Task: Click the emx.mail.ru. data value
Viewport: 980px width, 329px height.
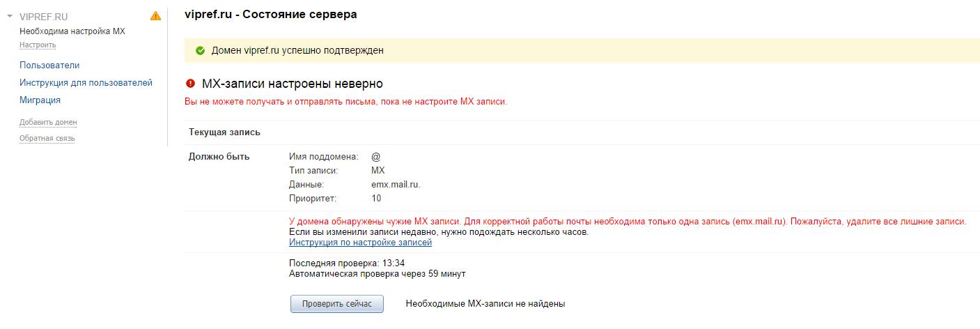Action: coord(396,185)
